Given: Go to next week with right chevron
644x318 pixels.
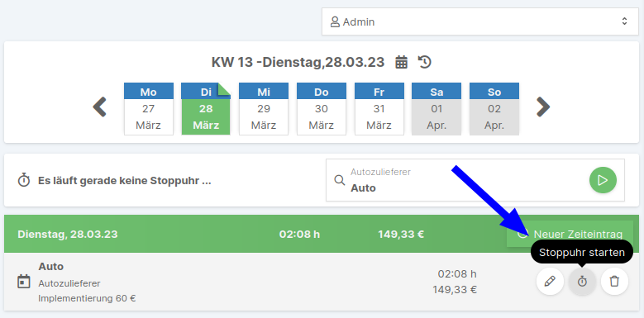Looking at the screenshot, I should point(543,107).
